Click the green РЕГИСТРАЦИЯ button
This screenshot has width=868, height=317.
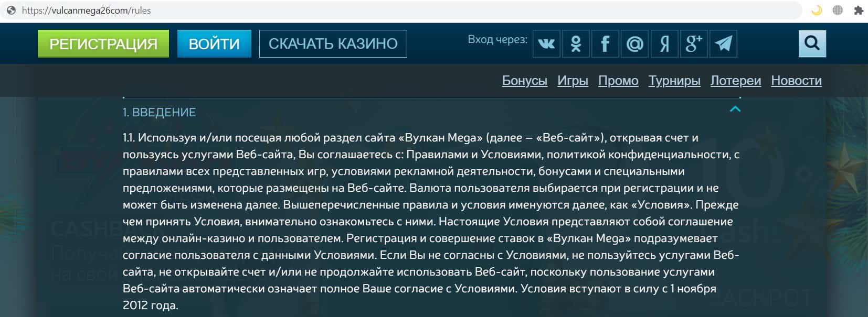click(103, 43)
